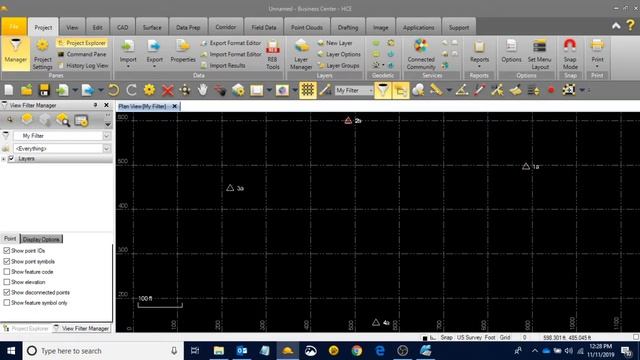Screen dimensions: 640x360
Task: Open the View Filter Manager ribbon button
Action: click(16, 53)
